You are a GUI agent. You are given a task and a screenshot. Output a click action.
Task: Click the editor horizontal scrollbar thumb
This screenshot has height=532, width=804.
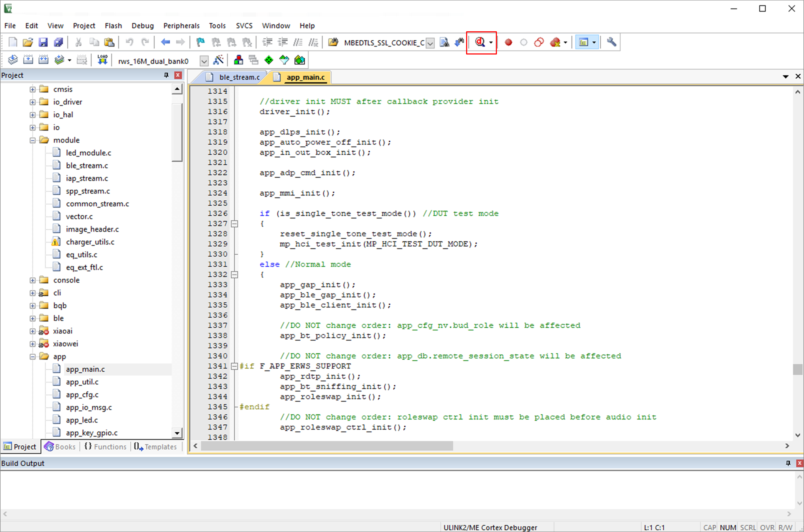pos(327,446)
